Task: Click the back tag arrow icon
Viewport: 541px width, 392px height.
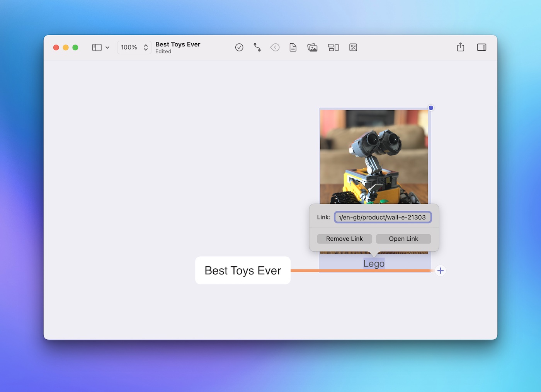Action: coord(275,48)
